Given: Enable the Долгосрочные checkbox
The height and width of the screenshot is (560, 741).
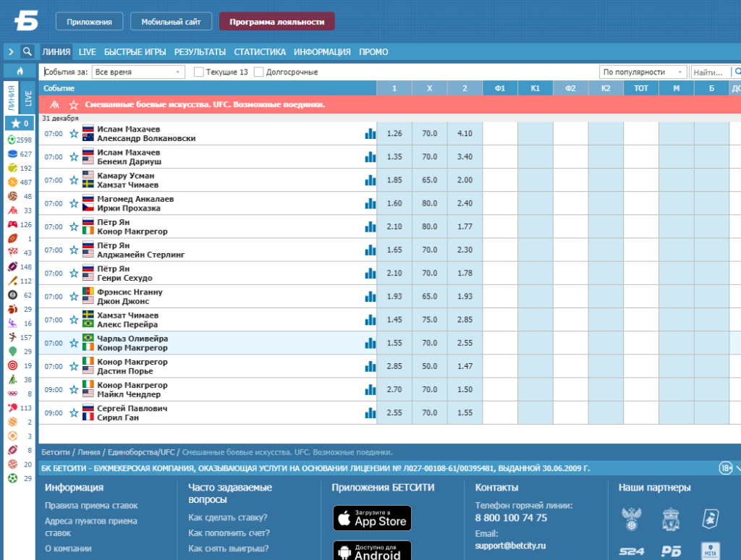Looking at the screenshot, I should click(258, 72).
